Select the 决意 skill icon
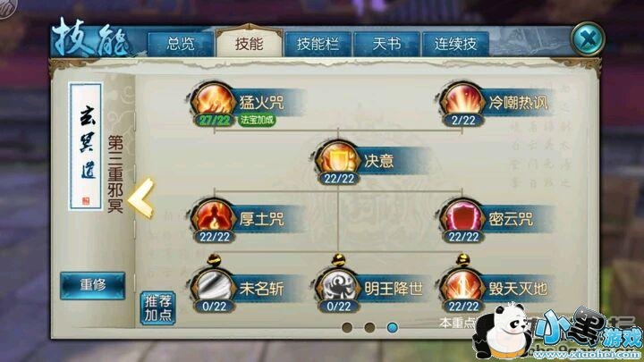 338,158
